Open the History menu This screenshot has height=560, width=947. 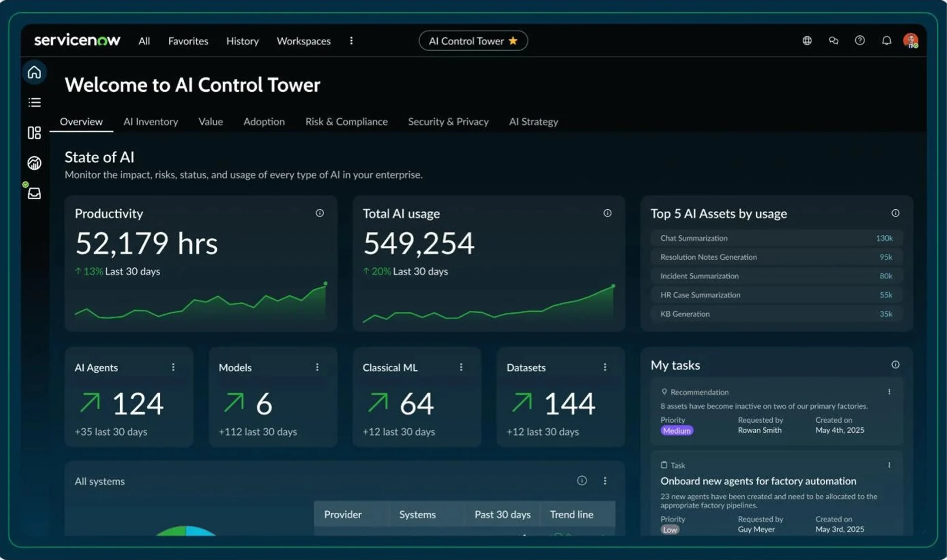242,41
